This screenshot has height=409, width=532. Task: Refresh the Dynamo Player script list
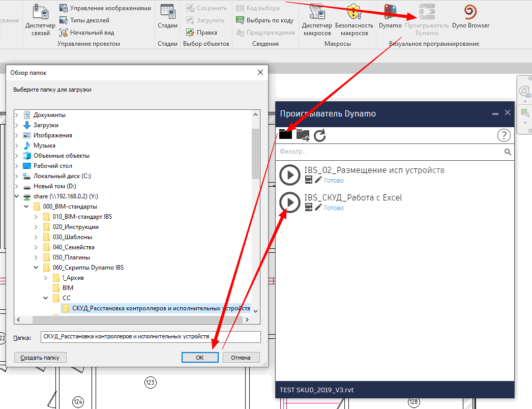point(319,135)
